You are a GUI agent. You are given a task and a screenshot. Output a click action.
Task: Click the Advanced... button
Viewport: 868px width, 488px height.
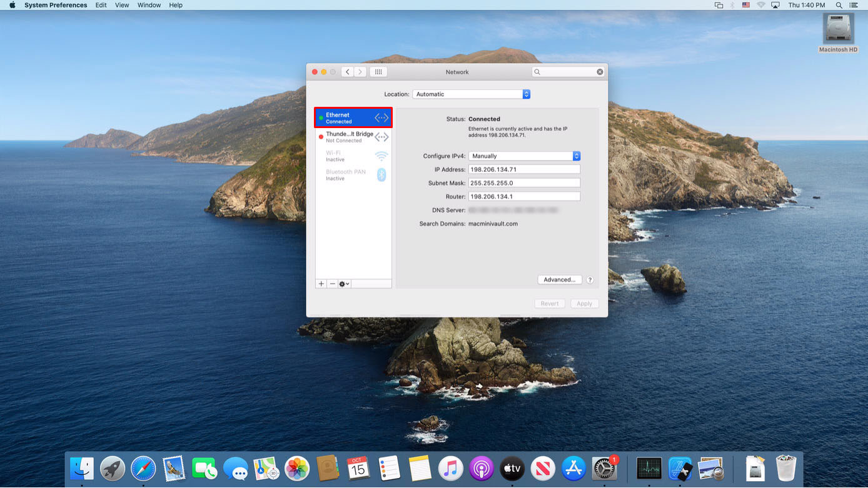(560, 280)
